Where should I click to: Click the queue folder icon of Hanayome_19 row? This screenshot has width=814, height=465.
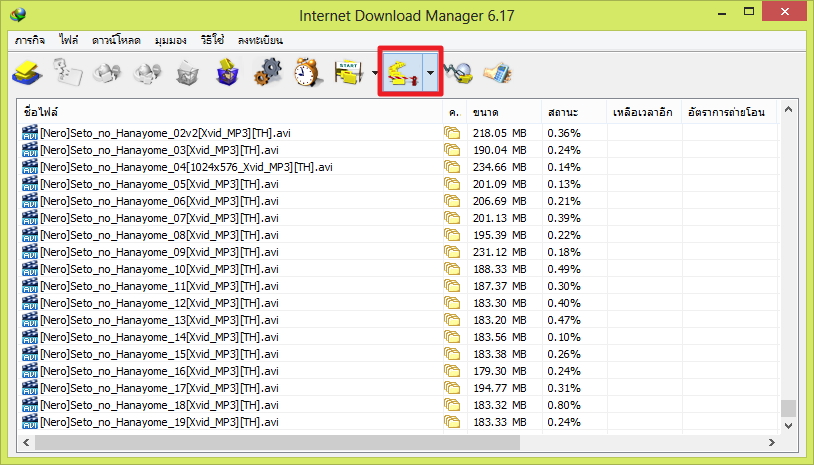(452, 422)
